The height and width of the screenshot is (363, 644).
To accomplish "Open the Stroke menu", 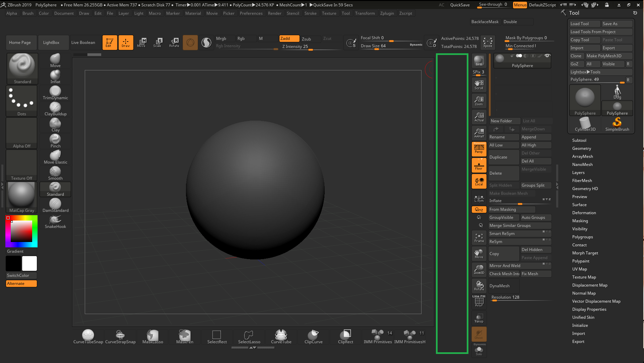I will coord(310,13).
